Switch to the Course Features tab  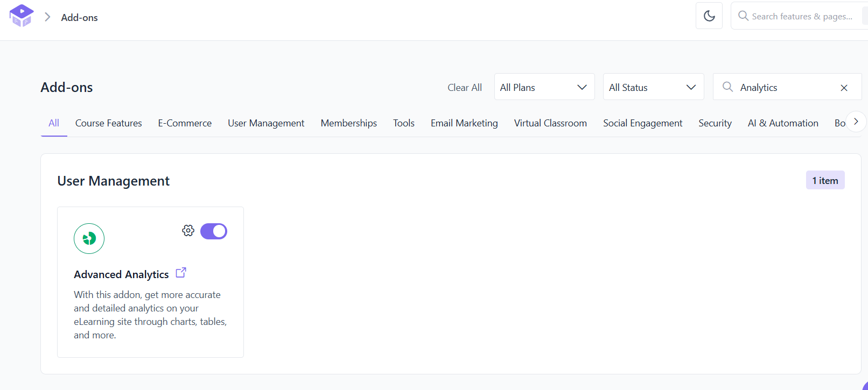[x=109, y=123]
